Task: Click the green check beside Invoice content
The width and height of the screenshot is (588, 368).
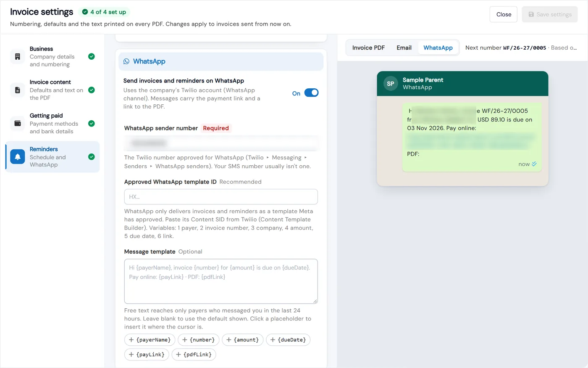Action: (x=92, y=90)
